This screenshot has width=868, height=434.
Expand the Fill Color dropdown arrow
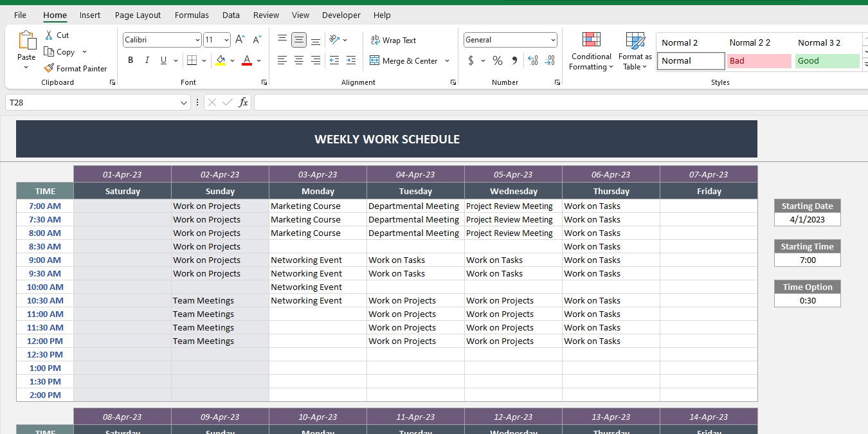(233, 60)
